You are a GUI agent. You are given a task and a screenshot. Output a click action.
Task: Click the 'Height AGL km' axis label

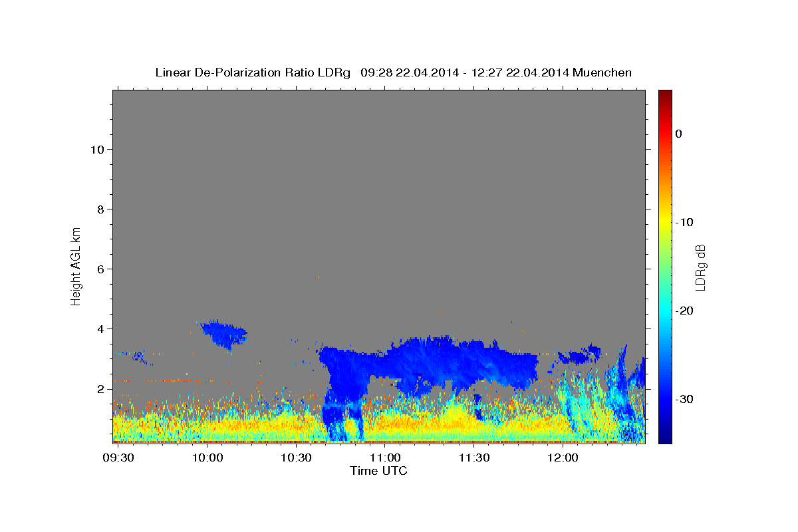(x=76, y=265)
